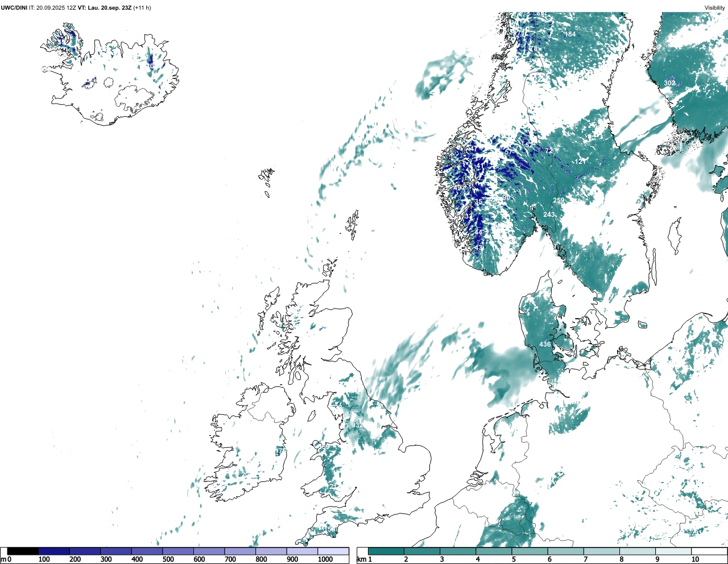This screenshot has width=728, height=564.
Task: Click the 900–1000 m pale lavender swatch
Action: [x=302, y=551]
